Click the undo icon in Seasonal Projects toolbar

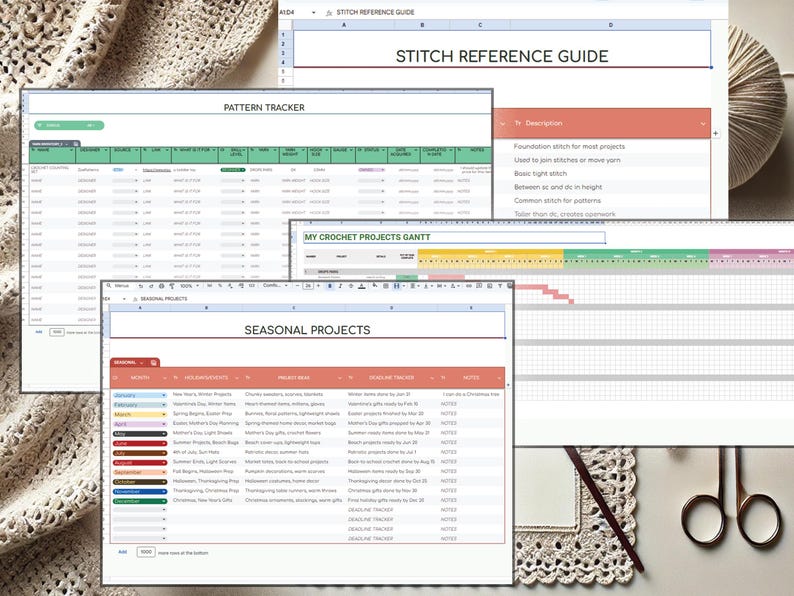pyautogui.click(x=140, y=286)
